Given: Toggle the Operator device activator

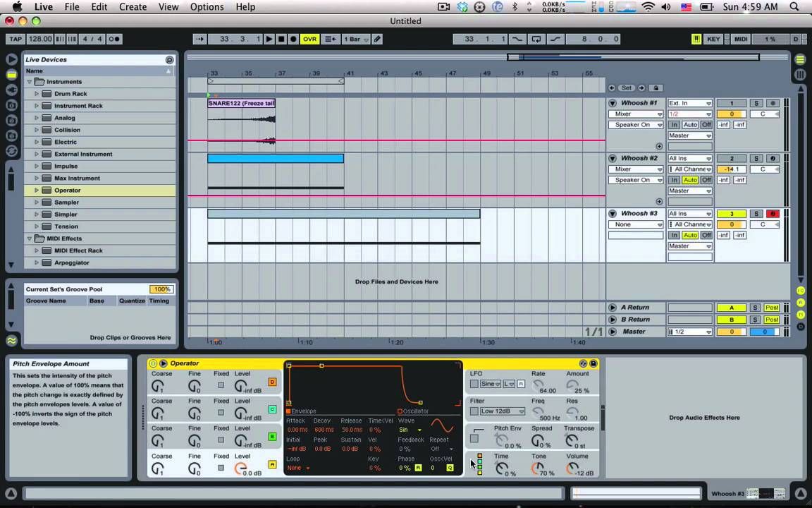Looking at the screenshot, I should 153,363.
